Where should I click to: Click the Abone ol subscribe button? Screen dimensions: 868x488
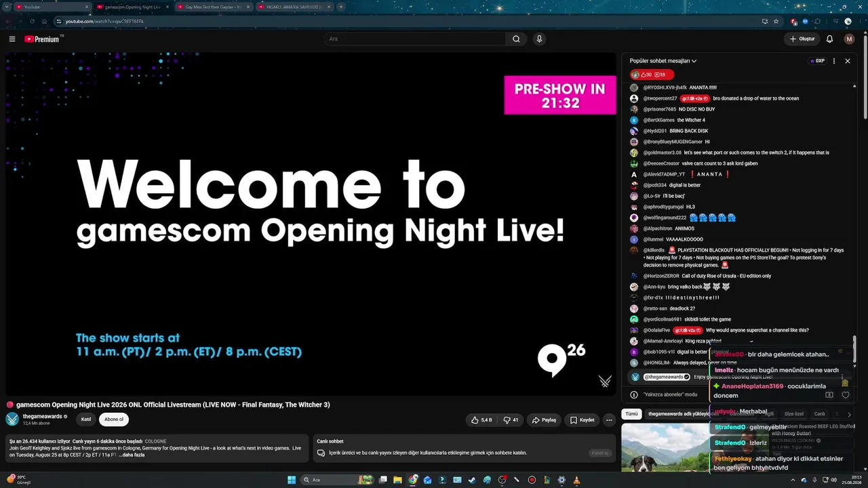tap(114, 420)
